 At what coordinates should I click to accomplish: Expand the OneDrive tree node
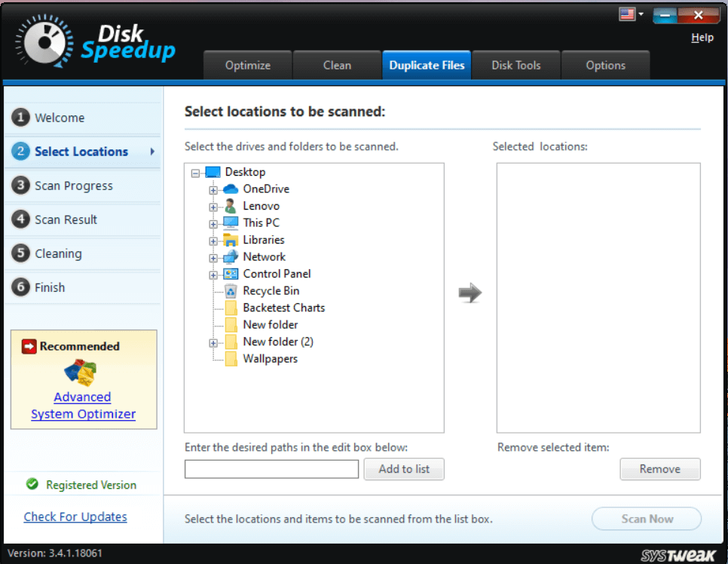pyautogui.click(x=213, y=190)
